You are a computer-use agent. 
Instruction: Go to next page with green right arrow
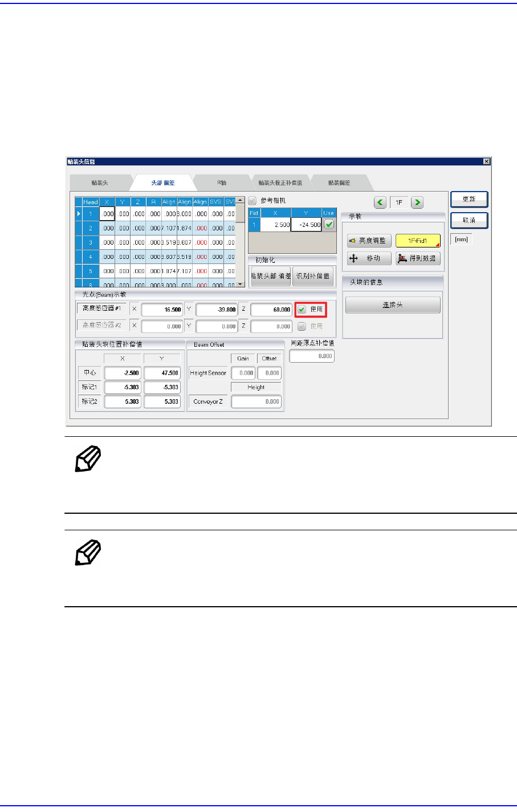[417, 202]
